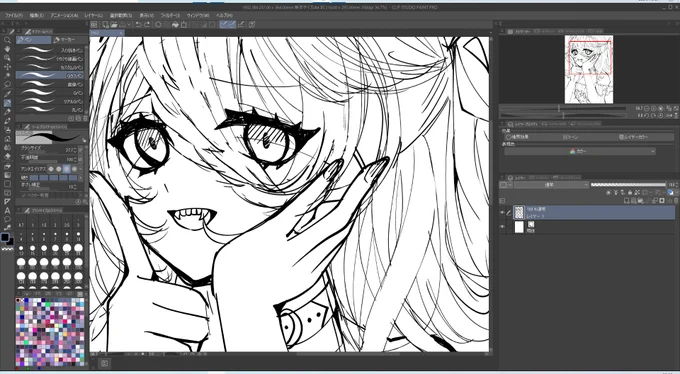Click the Navigator thumbnail preview
The width and height of the screenshot is (680, 374).
pos(588,69)
